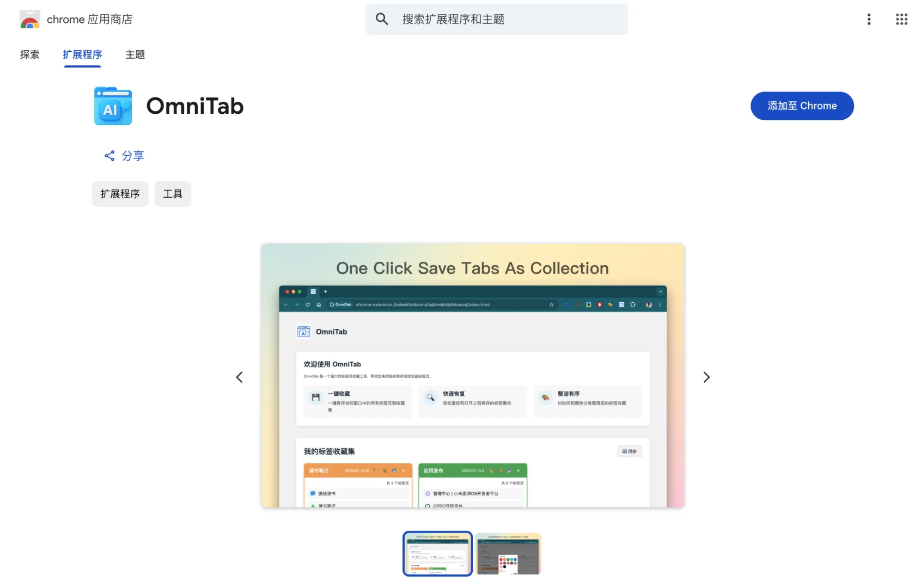
Task: Click the share icon next to 分享
Action: coord(109,156)
